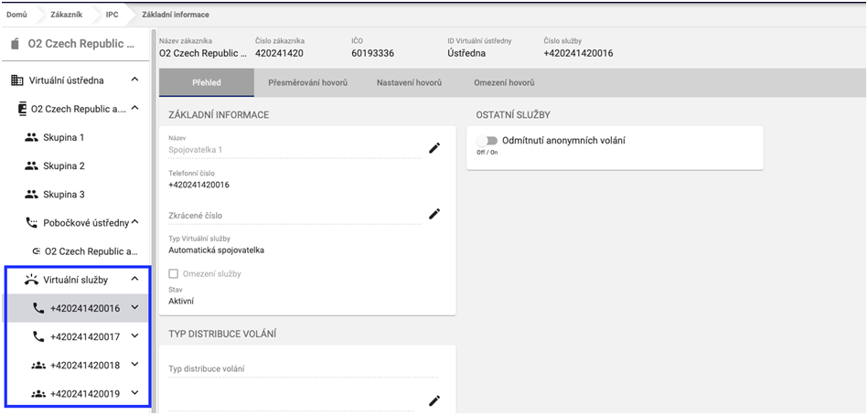Check the Omezení služby checkbox
Viewport: 868px width, 415px height.
point(174,274)
